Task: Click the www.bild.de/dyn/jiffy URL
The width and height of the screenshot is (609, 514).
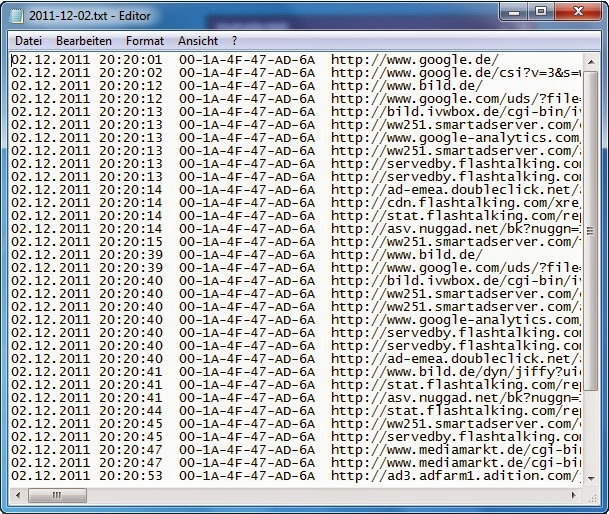Action: pyautogui.click(x=456, y=373)
